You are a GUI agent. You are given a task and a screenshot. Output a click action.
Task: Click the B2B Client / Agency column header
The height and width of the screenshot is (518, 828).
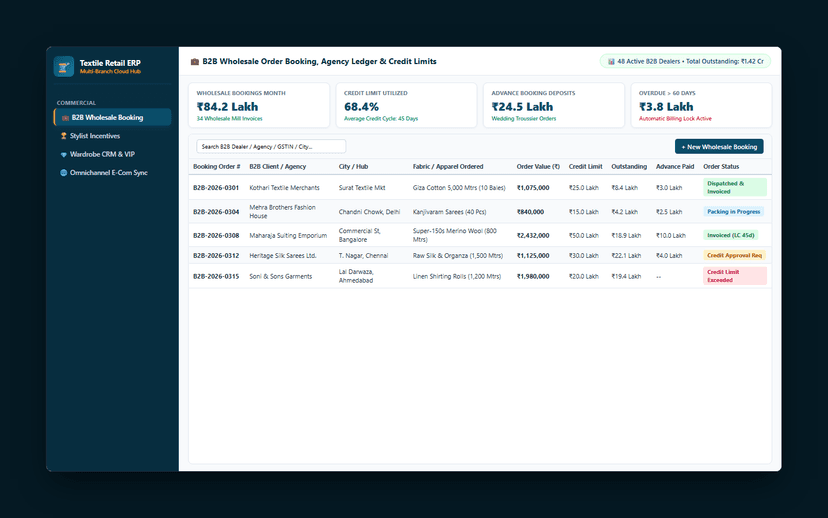tap(278, 166)
